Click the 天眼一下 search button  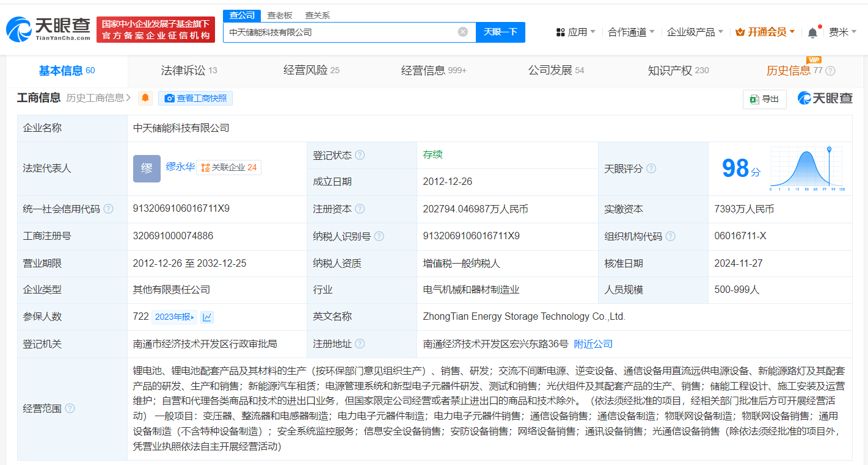click(500, 32)
